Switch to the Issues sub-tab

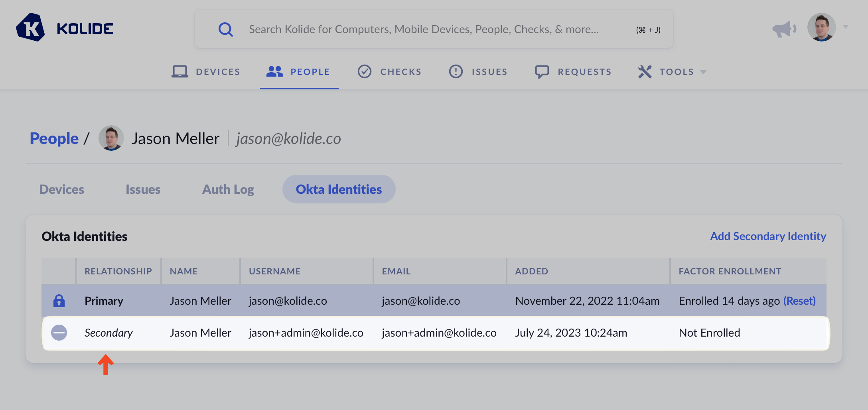[x=143, y=189]
